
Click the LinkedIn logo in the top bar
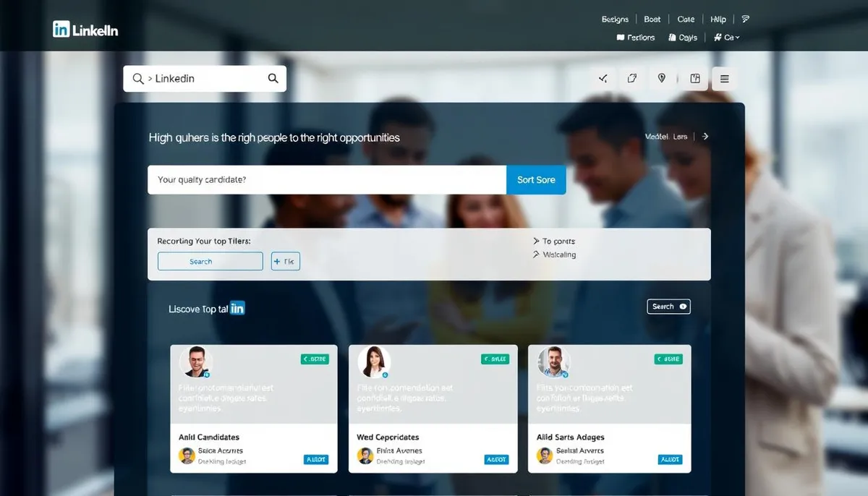click(x=85, y=30)
